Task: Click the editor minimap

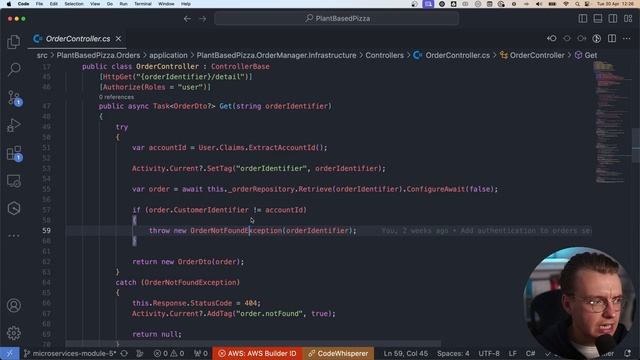Action: coord(610,122)
